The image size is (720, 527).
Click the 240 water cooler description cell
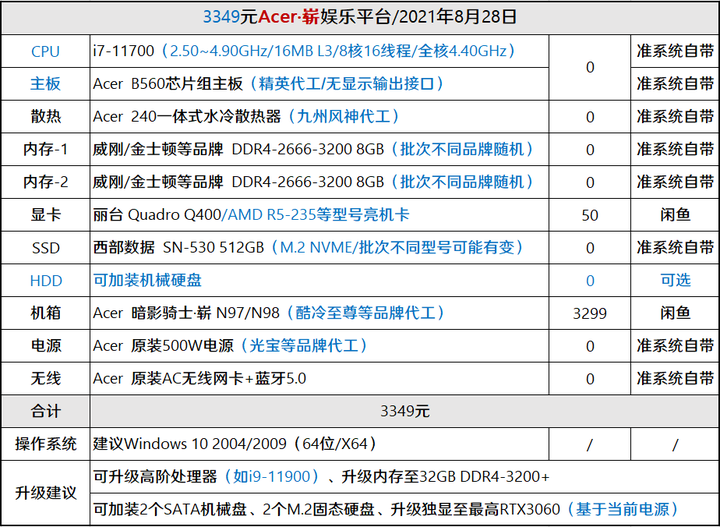point(319,117)
